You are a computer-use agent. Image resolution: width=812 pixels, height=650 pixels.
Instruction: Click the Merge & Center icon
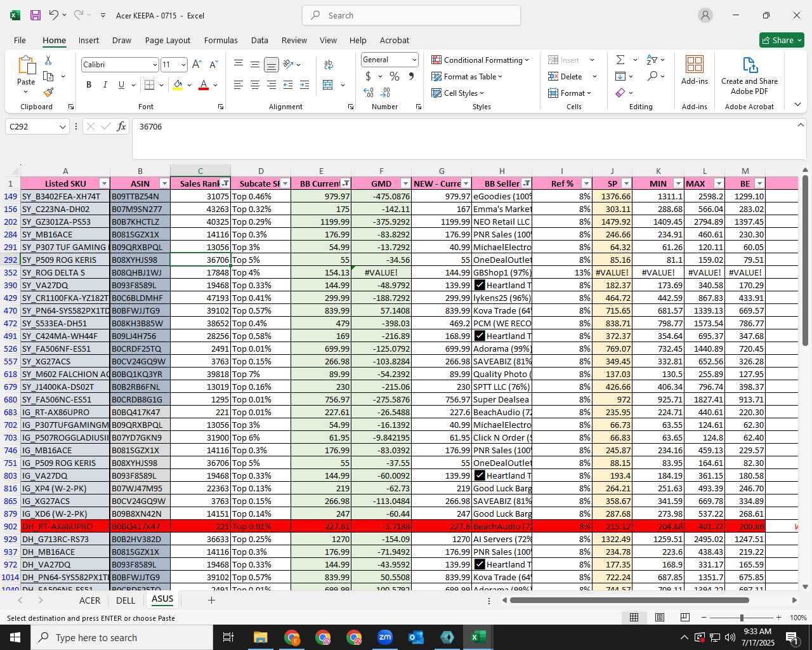coord(328,85)
